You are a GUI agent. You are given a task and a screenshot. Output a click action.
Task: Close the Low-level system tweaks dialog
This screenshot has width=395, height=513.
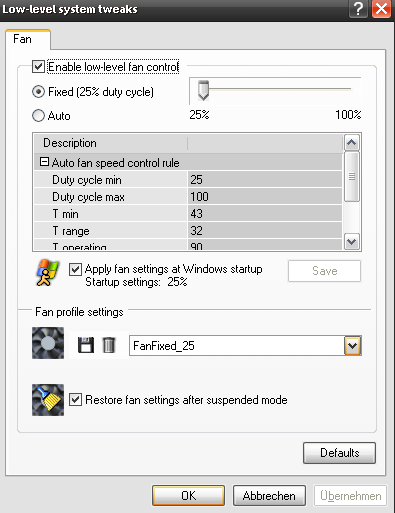(x=381, y=9)
